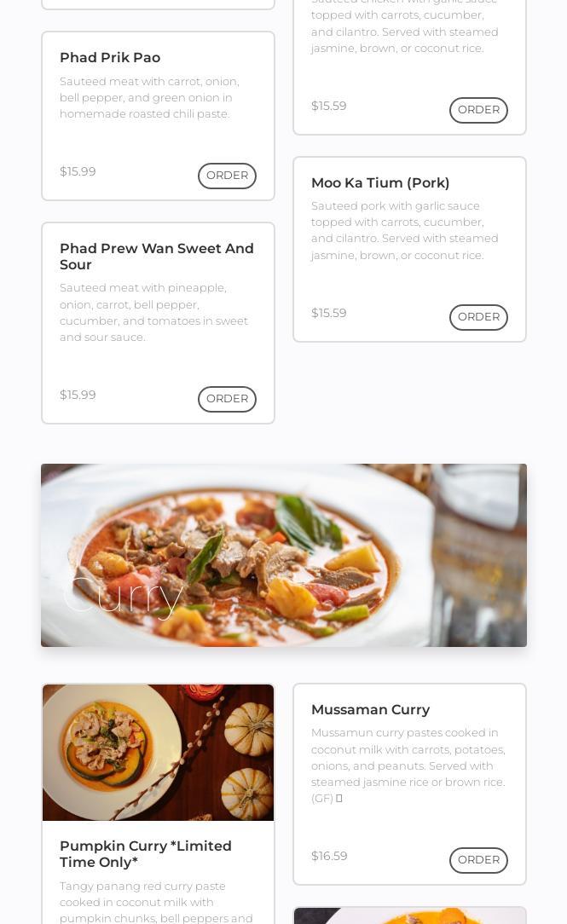Click the $15.99 Phad Prik Pao price
The height and width of the screenshot is (924, 567).
click(78, 171)
